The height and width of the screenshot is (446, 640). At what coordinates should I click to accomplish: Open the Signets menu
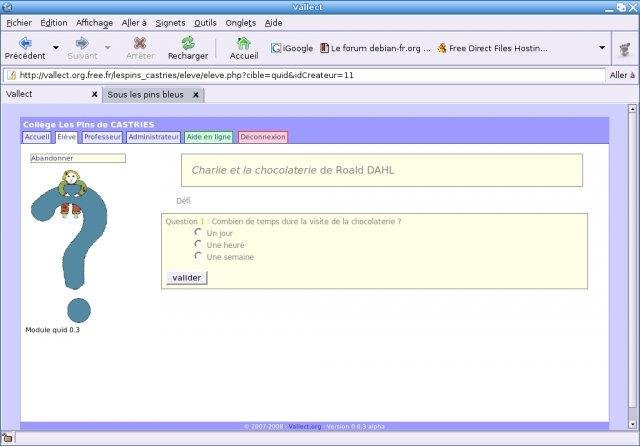click(170, 23)
